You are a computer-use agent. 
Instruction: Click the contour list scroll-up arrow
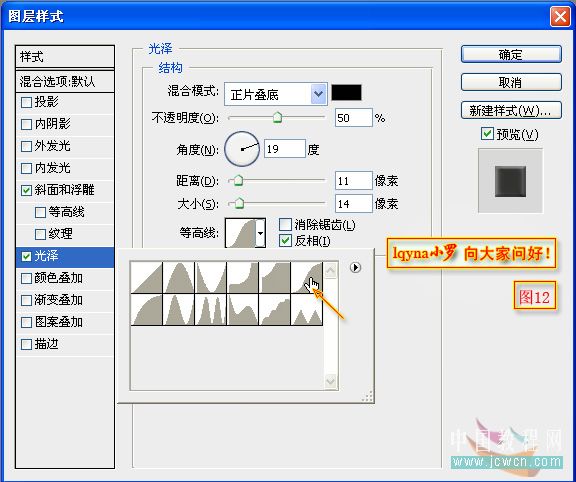click(x=331, y=271)
